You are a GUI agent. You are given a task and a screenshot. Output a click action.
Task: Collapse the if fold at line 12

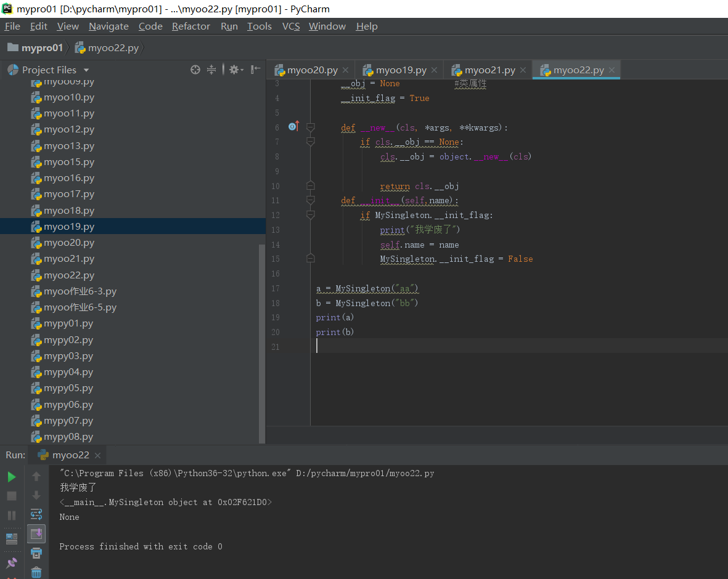tap(311, 215)
